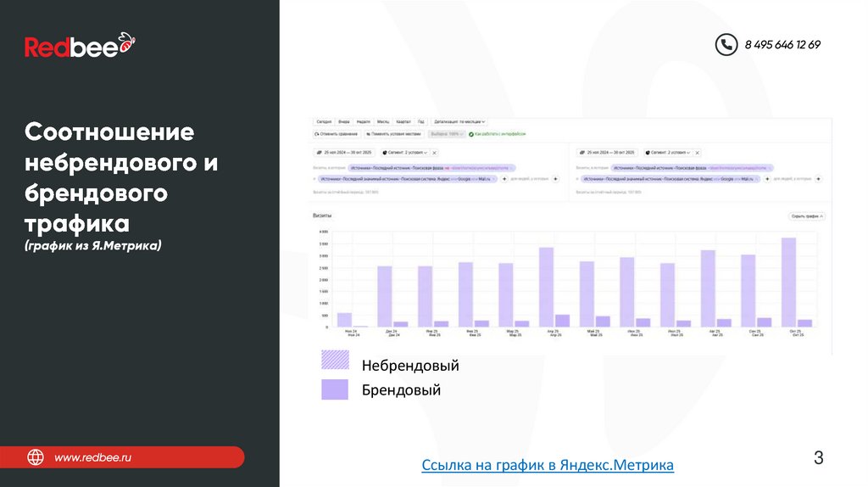
Task: Add a people condition in the left segment
Action: click(556, 179)
